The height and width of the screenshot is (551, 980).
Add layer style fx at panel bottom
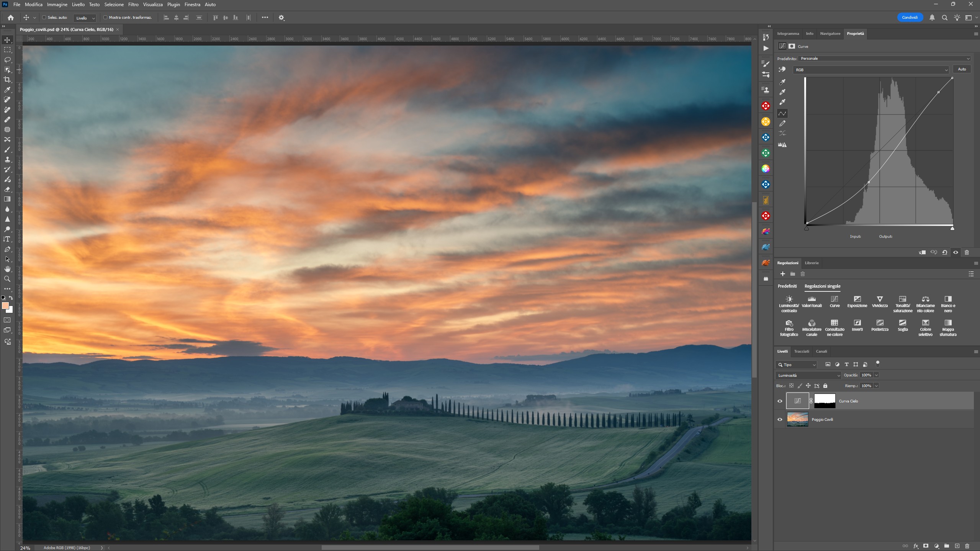point(916,546)
